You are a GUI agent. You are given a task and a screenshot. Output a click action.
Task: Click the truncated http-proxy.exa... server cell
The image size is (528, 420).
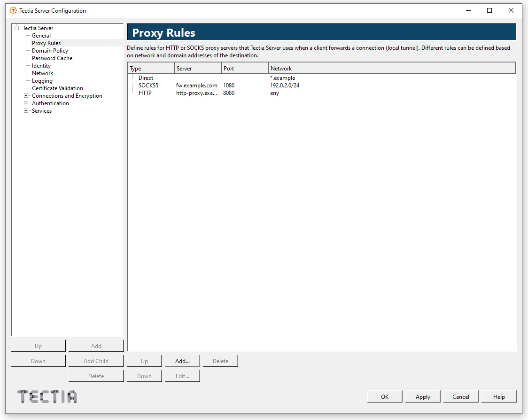click(x=196, y=93)
